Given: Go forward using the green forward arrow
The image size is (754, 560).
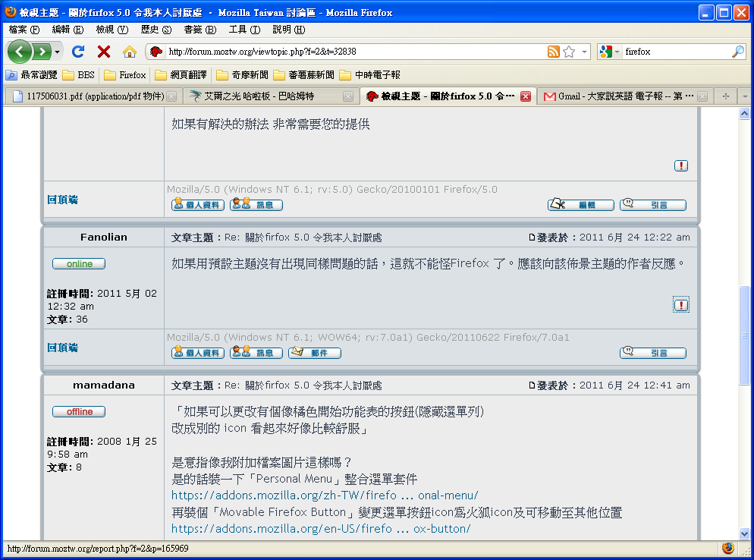Looking at the screenshot, I should [x=42, y=52].
